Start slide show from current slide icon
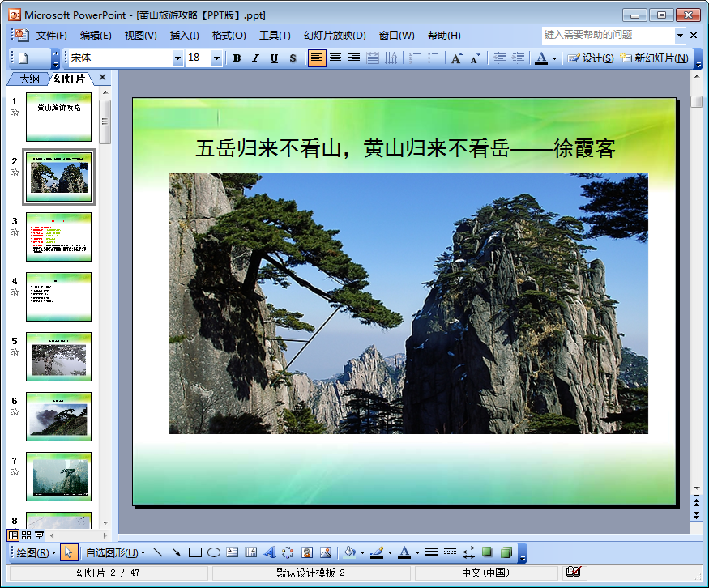This screenshot has width=709, height=588. 39,535
